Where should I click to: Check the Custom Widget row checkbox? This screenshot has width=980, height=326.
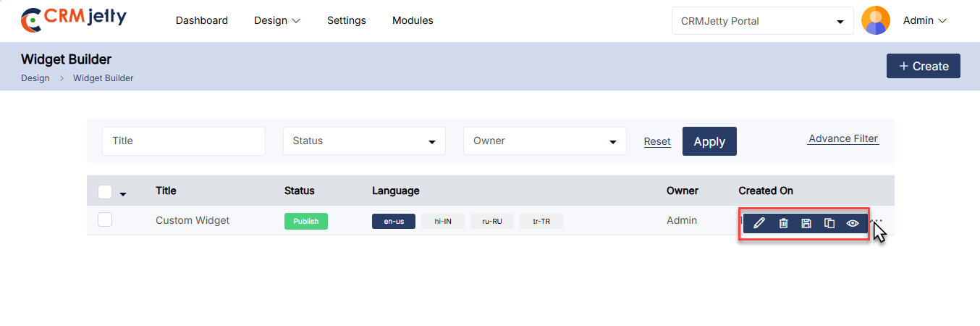pyautogui.click(x=105, y=220)
